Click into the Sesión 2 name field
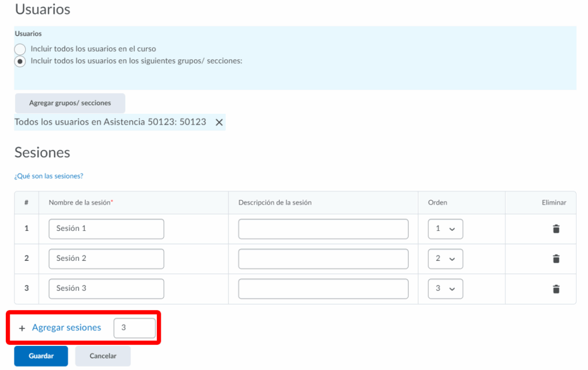Image resolution: width=588 pixels, height=370 pixels. coord(106,259)
